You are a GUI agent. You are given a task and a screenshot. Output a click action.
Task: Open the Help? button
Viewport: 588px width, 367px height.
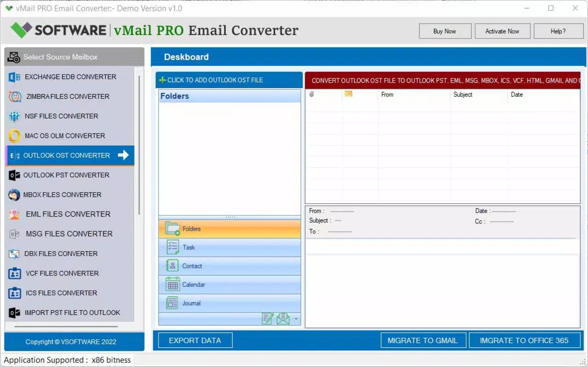pos(558,31)
